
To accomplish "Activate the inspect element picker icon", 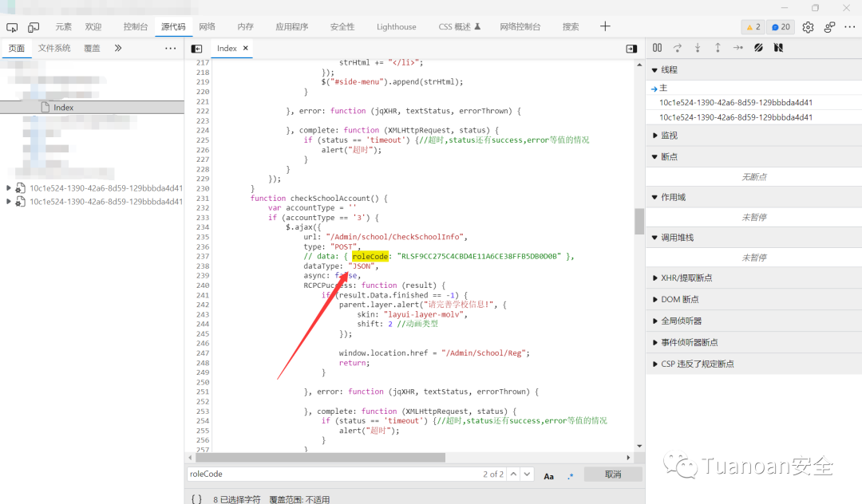I will tap(12, 27).
